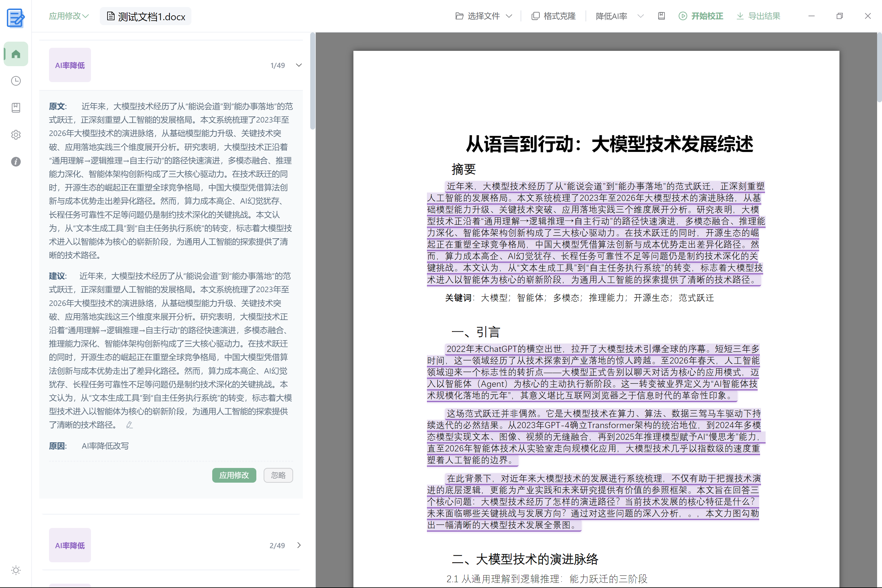Ignore the suggestion with 忽略

pos(278,476)
